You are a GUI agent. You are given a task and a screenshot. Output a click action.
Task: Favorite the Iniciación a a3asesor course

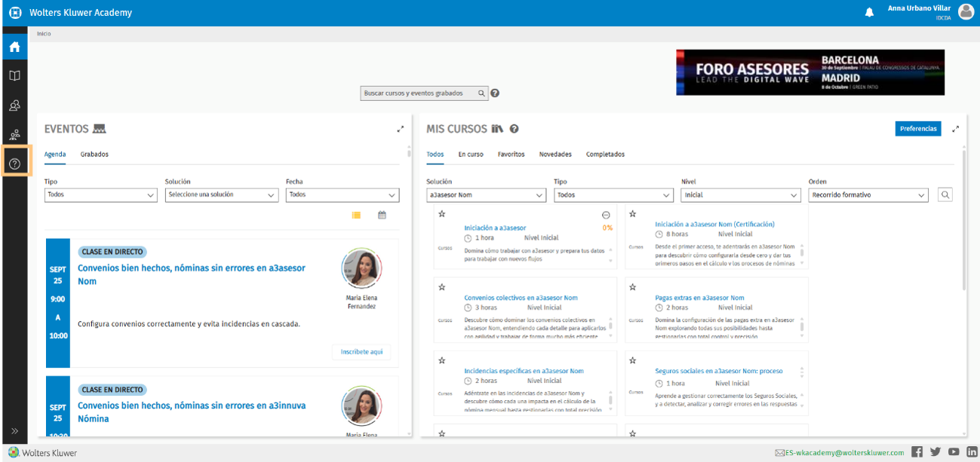pos(442,214)
